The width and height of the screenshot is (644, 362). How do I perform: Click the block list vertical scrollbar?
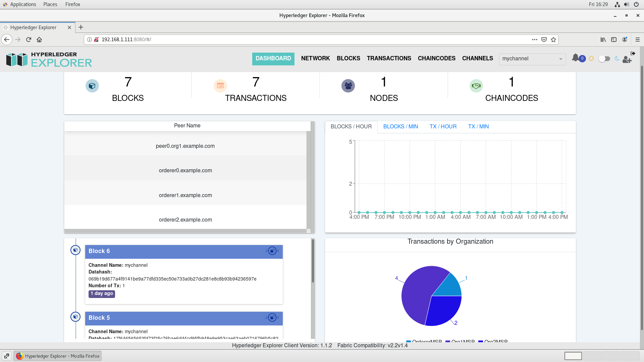(x=313, y=261)
